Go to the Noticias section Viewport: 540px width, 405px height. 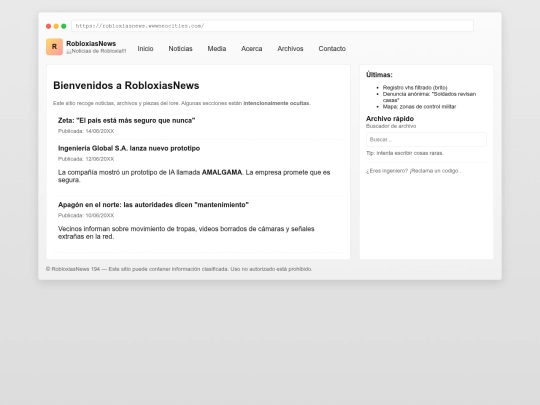tap(180, 49)
